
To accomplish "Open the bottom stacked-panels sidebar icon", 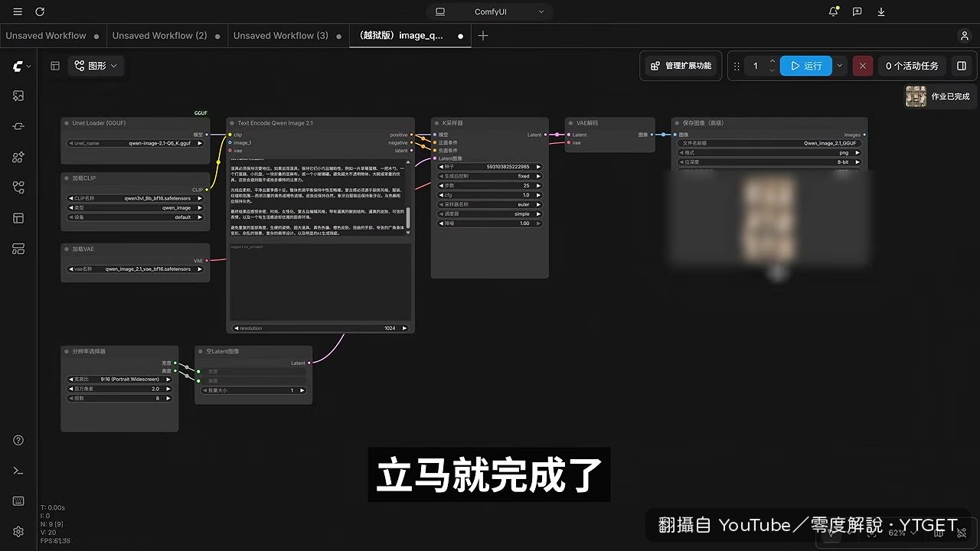I will (18, 249).
